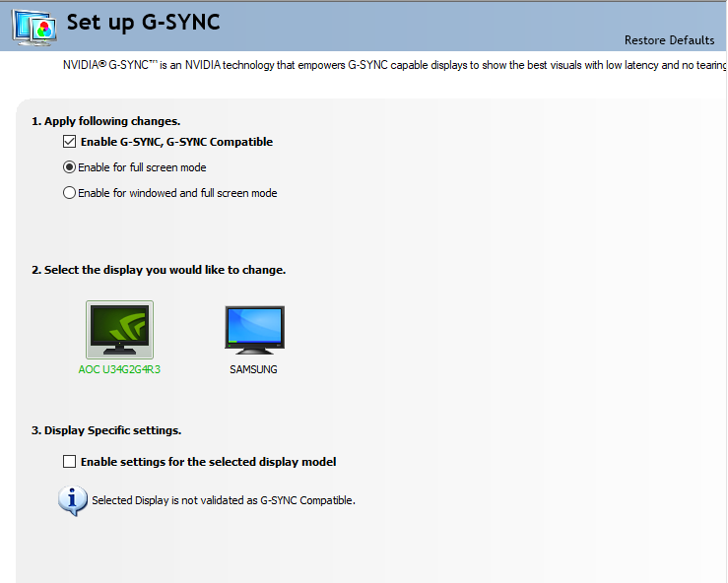
Task: Click the green AOC U34G2G4R3 display name
Action: [x=119, y=370]
